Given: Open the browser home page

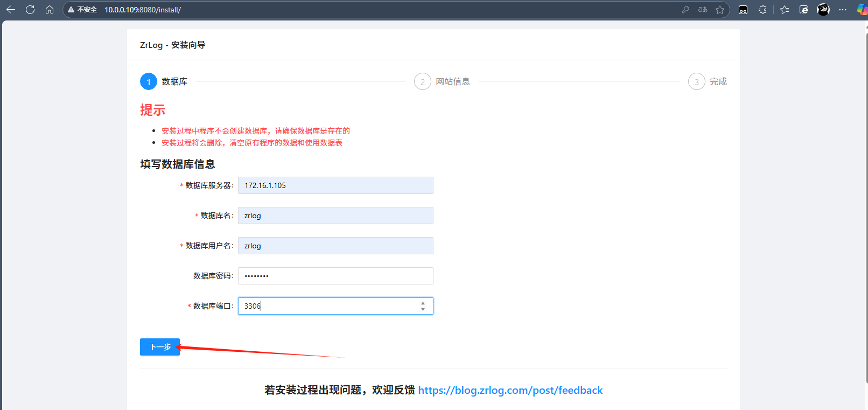Looking at the screenshot, I should click(x=50, y=10).
